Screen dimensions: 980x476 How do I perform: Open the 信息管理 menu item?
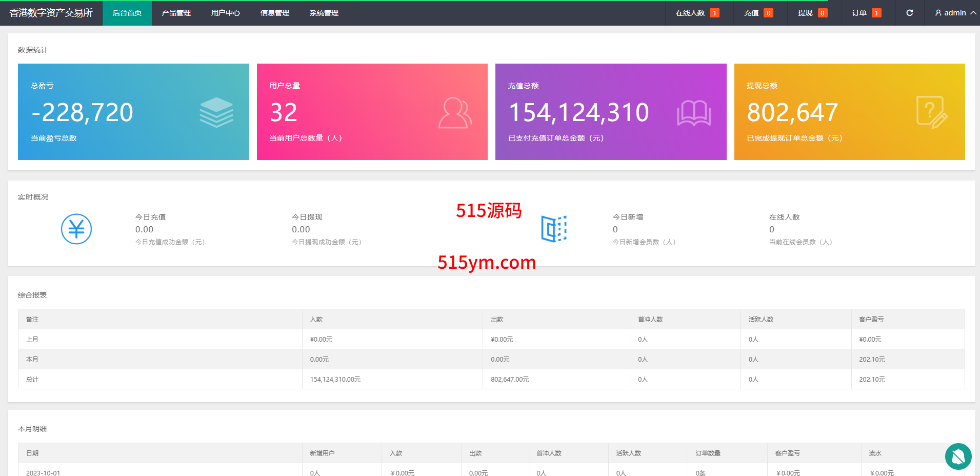click(274, 13)
